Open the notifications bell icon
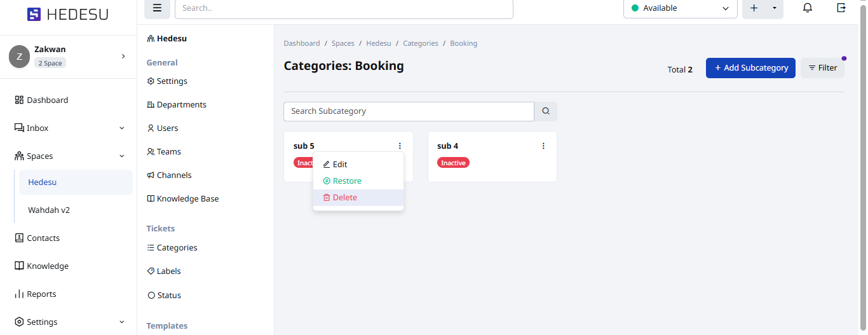This screenshot has width=868, height=335. coord(808,8)
